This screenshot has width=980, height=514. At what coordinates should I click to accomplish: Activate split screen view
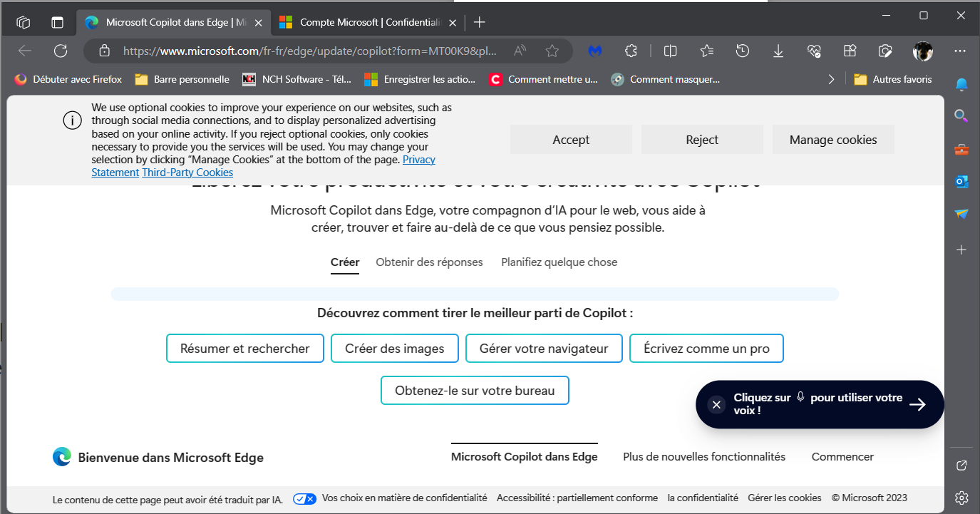[x=670, y=51]
